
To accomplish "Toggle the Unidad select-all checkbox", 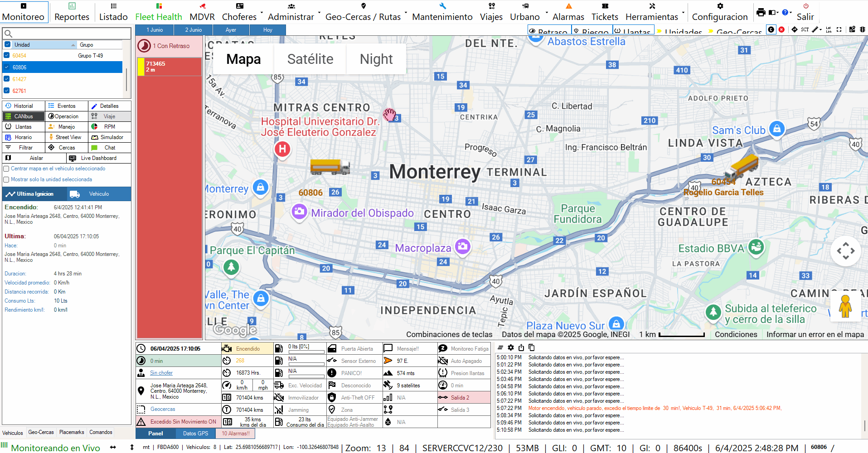I will click(7, 44).
